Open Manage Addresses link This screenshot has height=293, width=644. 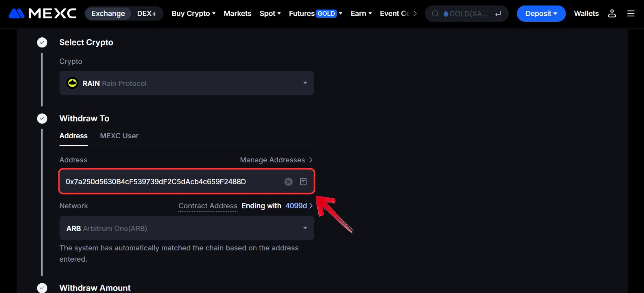tap(276, 160)
